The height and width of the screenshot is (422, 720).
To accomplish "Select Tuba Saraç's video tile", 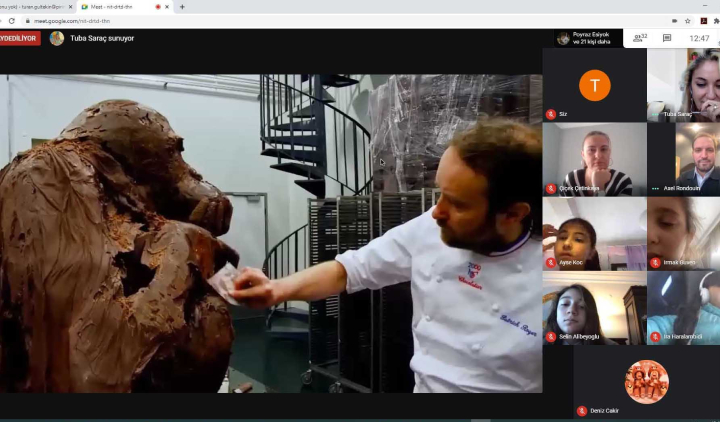I will point(683,85).
